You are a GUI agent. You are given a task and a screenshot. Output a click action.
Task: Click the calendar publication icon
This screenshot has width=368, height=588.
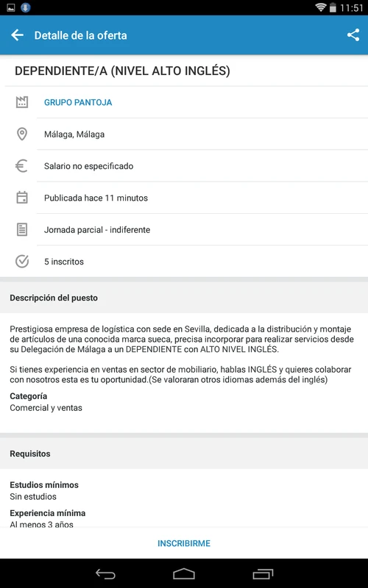click(x=22, y=198)
